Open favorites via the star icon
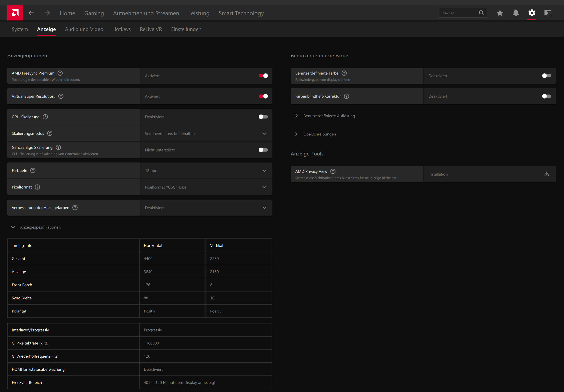564x392 pixels. coord(500,13)
